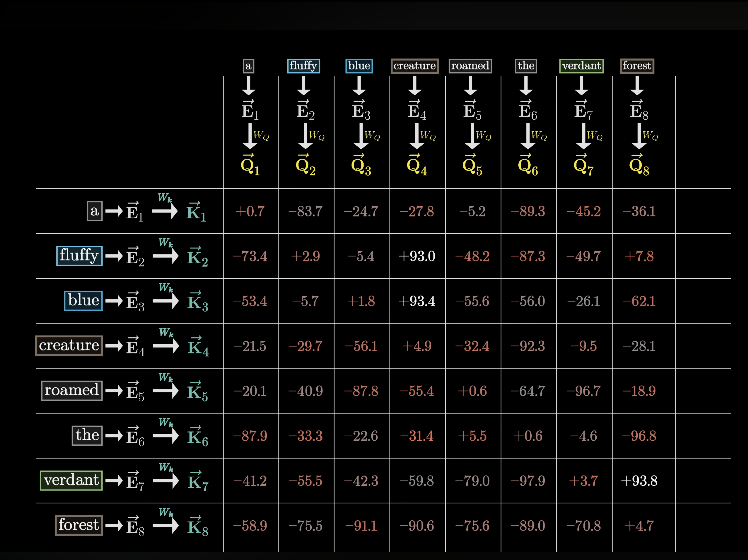This screenshot has width=748, height=560.
Task: Click the E5 embedding label above Q5
Action: point(472,110)
